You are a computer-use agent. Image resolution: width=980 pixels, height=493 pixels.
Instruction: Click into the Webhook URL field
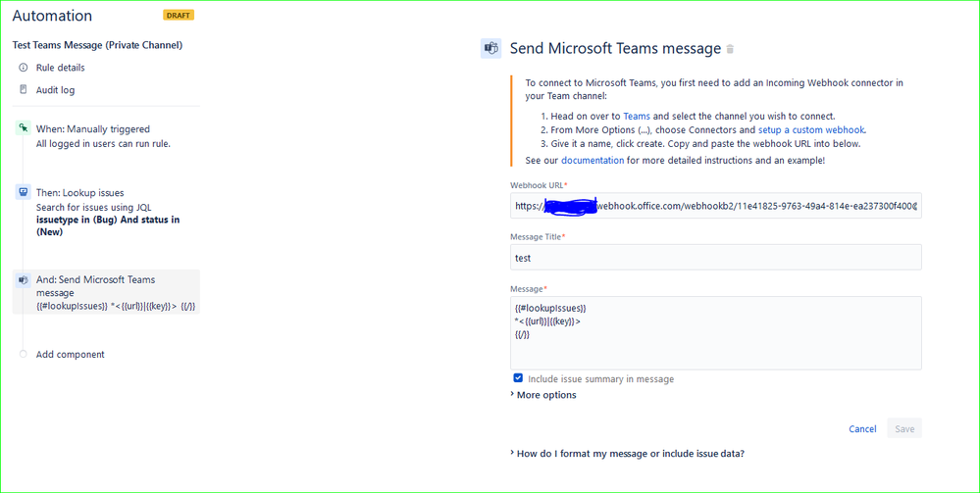click(715, 206)
